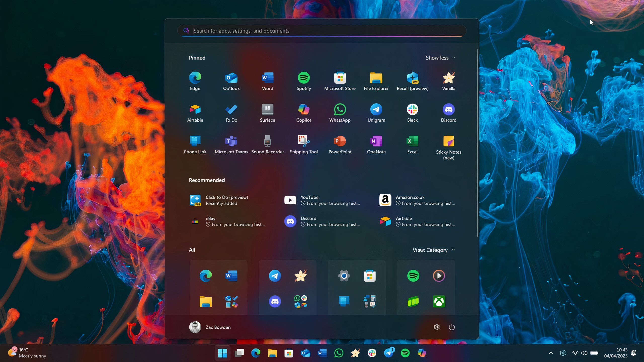Expand social category folder with WhatsApp icon

pyautogui.click(x=301, y=301)
